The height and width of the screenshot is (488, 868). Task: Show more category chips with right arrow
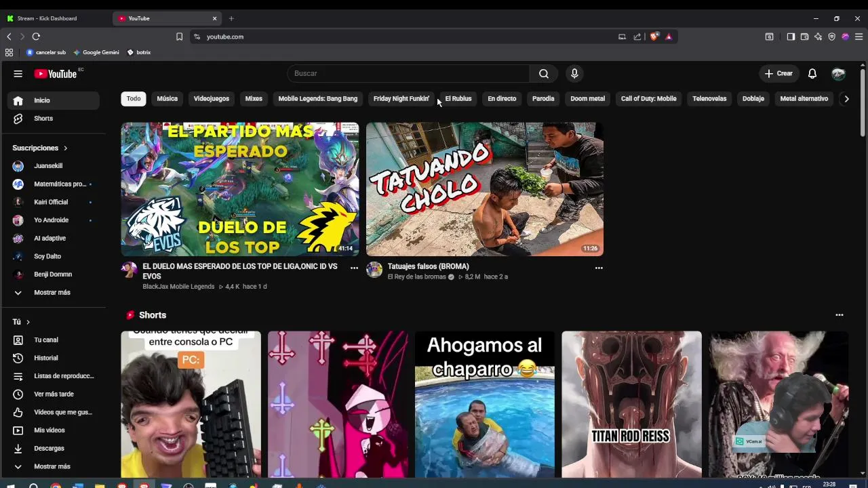coord(846,99)
